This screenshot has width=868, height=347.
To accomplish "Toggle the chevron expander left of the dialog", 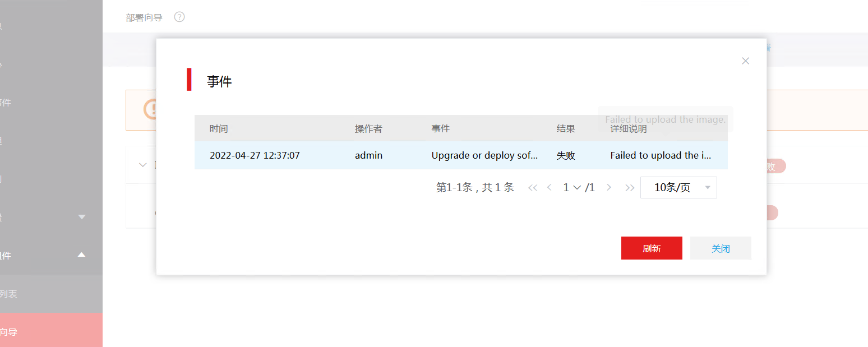I will [x=142, y=165].
